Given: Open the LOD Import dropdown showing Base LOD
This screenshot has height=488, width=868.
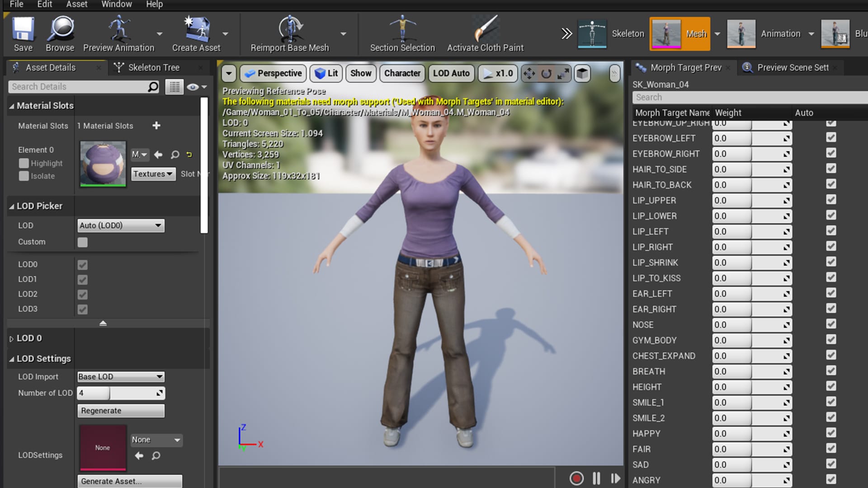Looking at the screenshot, I should 120,376.
